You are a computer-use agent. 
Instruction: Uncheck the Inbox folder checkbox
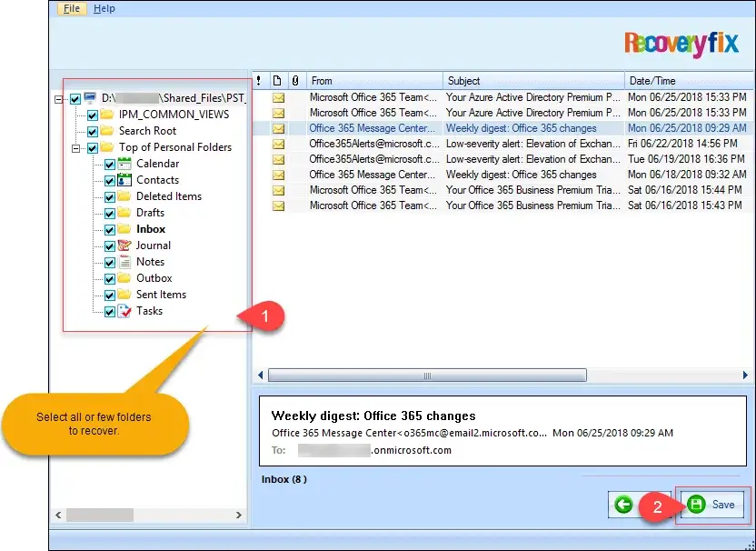click(x=109, y=228)
